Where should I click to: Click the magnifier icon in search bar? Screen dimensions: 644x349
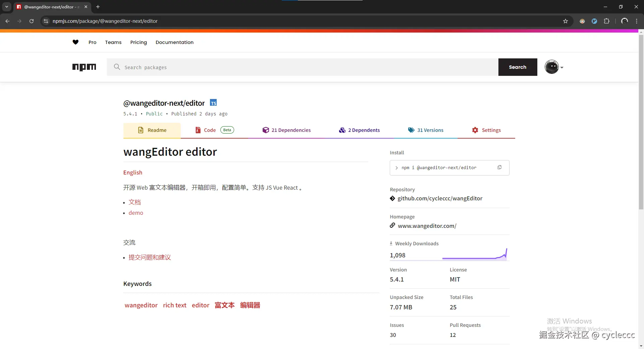click(116, 67)
